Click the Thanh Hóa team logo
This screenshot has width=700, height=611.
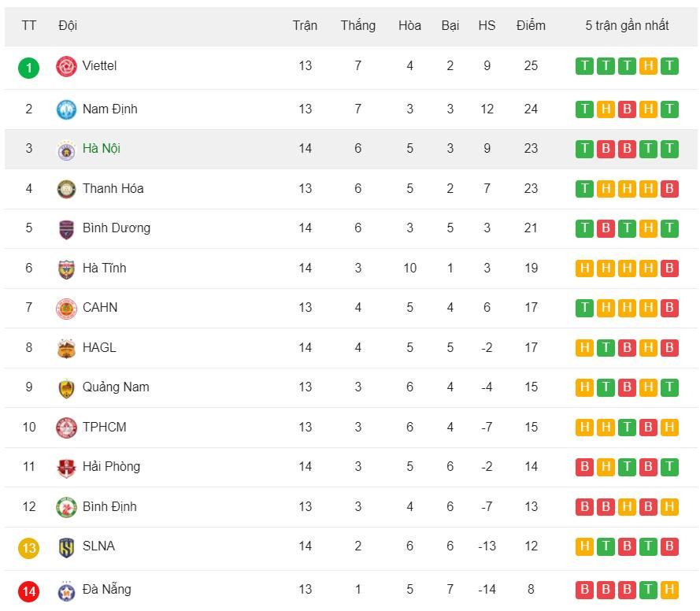pyautogui.click(x=66, y=189)
